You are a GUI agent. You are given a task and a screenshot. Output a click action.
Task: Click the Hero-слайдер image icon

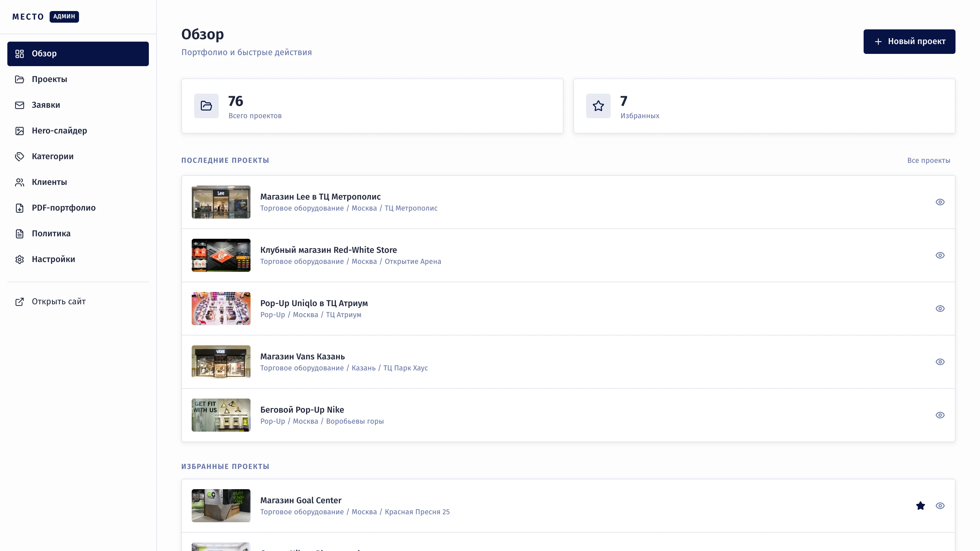coord(19,131)
